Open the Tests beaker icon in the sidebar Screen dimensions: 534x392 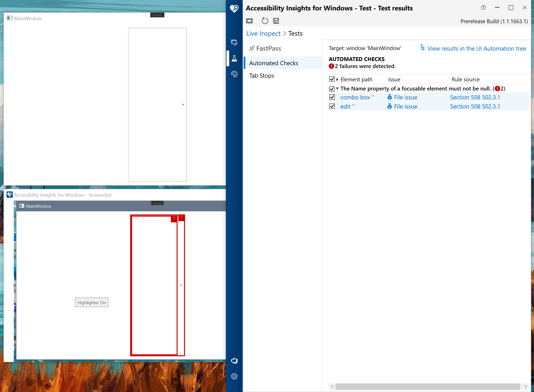tap(234, 58)
